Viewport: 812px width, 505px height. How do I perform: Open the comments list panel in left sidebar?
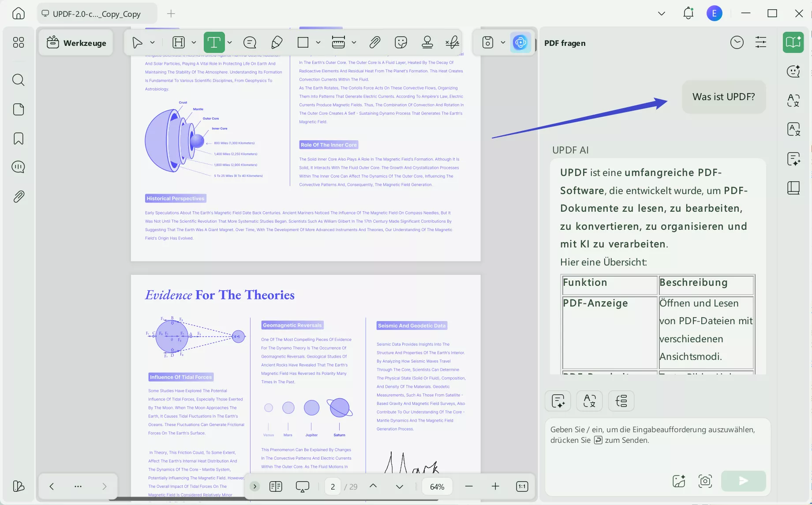click(x=19, y=167)
